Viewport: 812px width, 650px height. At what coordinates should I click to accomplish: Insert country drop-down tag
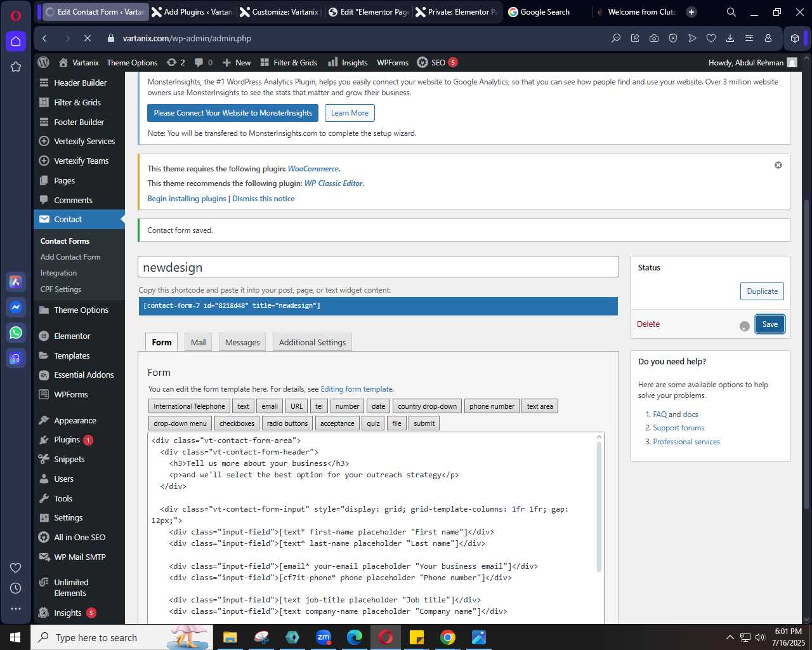tap(427, 406)
